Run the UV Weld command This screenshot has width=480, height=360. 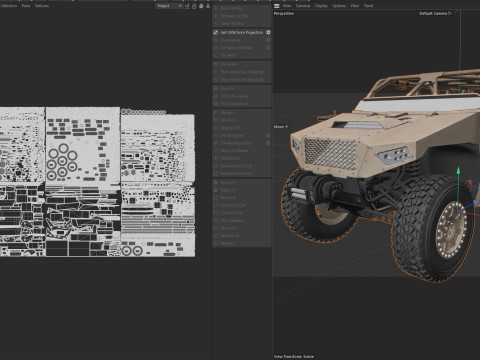click(242, 55)
